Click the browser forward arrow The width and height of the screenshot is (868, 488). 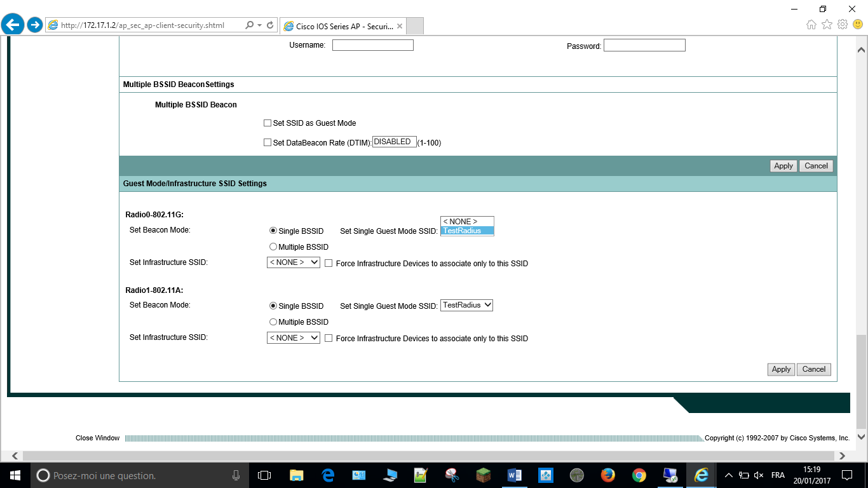34,25
